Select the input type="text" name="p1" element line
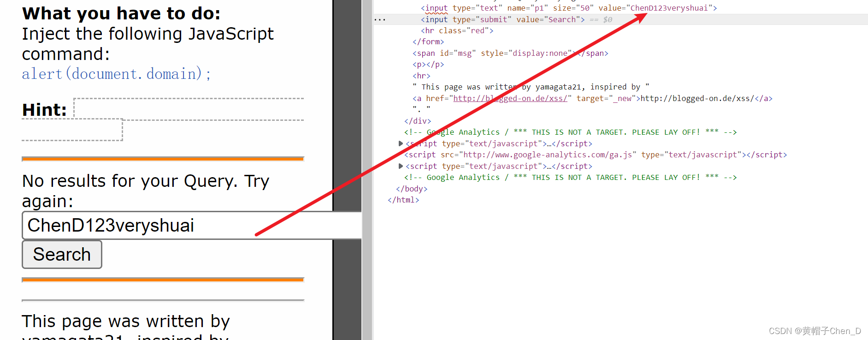The width and height of the screenshot is (868, 340). coord(568,8)
